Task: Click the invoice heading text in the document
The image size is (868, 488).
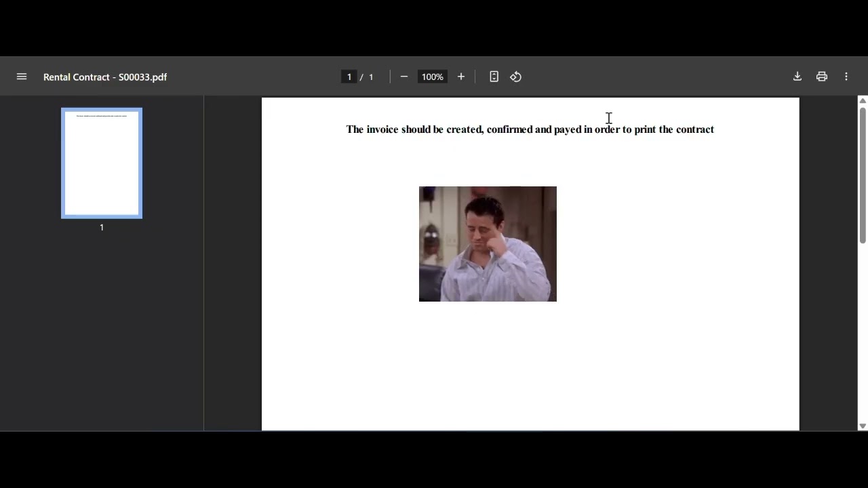Action: click(x=530, y=129)
